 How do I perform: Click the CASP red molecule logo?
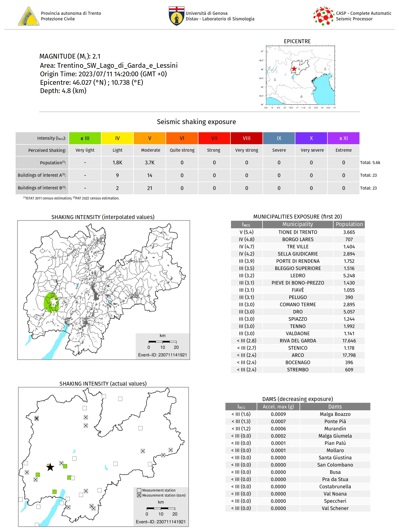323,16
